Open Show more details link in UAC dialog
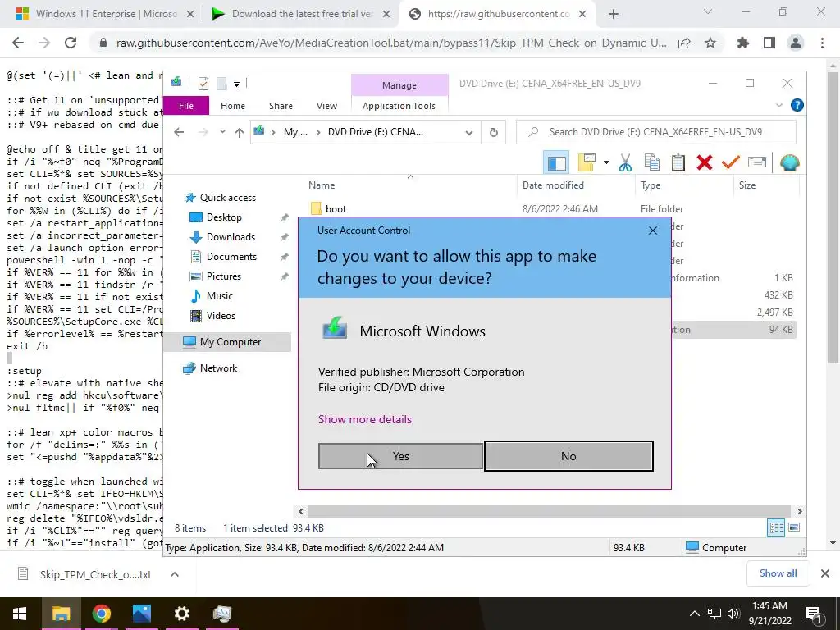Screen dimensions: 840x630 365,419
